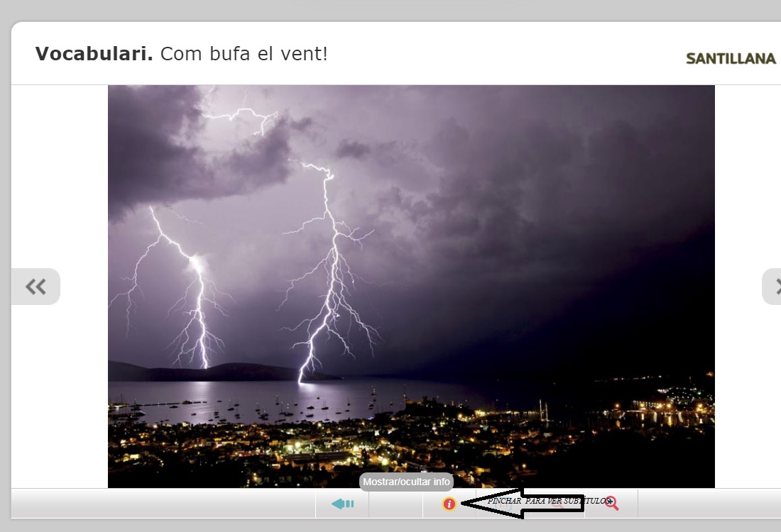
Task: Click the Mostrar/ocultar info icon
Action: [449, 504]
